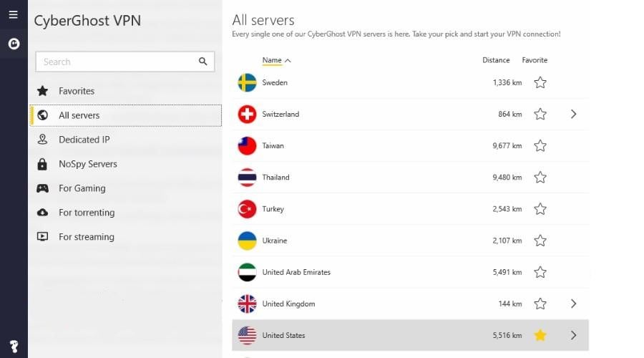Click the 2,543 km distance value

click(x=507, y=209)
